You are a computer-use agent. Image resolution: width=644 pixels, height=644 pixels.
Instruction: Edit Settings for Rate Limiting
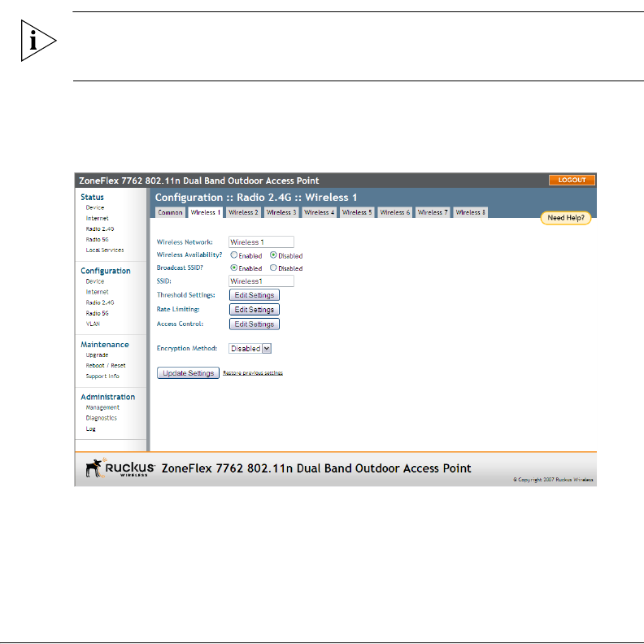255,309
